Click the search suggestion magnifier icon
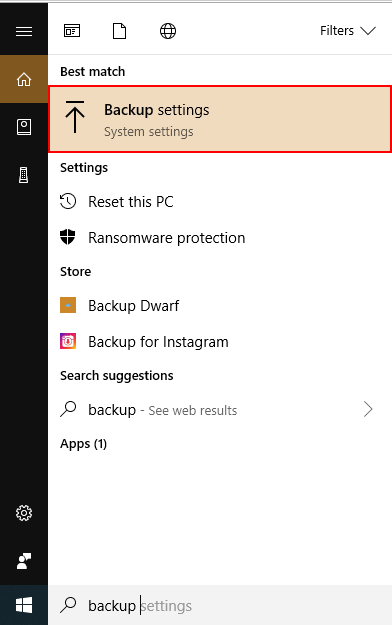Viewport: 392px width, 625px height. tap(68, 409)
